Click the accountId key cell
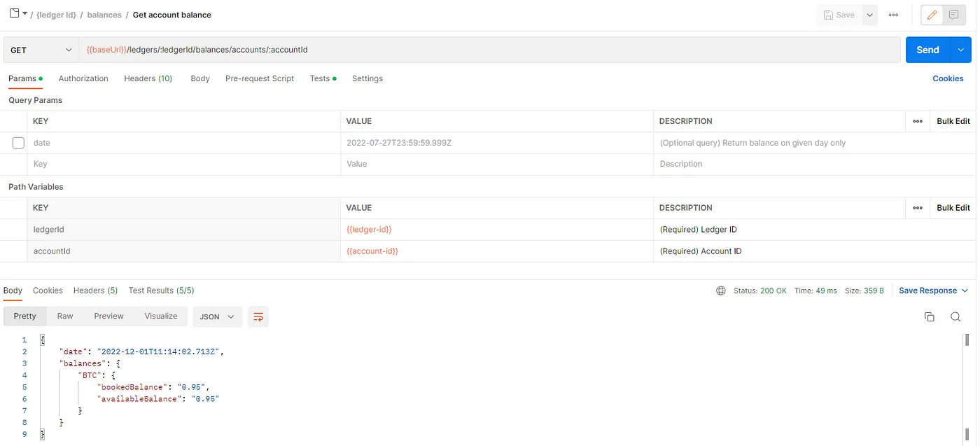The height and width of the screenshot is (446, 980). click(x=184, y=251)
